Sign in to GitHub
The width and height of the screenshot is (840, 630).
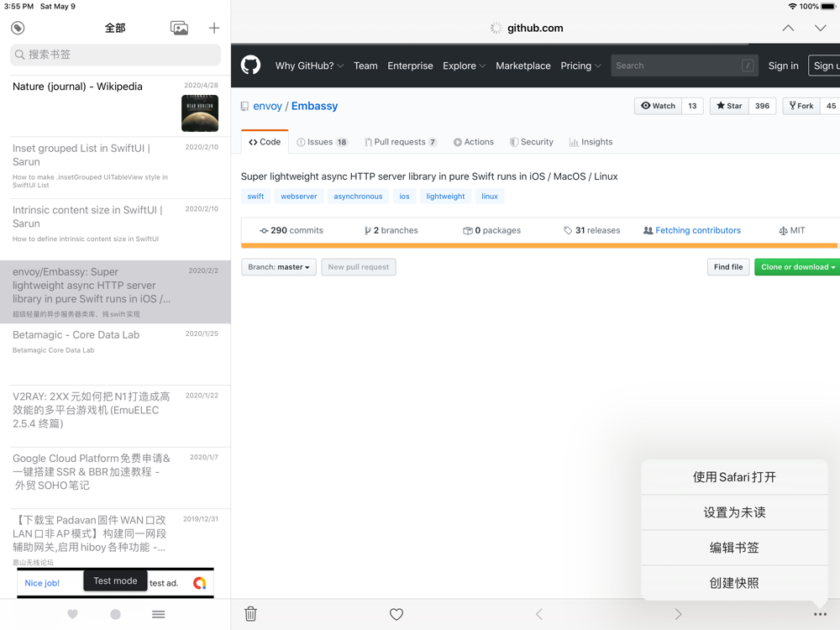pos(783,66)
